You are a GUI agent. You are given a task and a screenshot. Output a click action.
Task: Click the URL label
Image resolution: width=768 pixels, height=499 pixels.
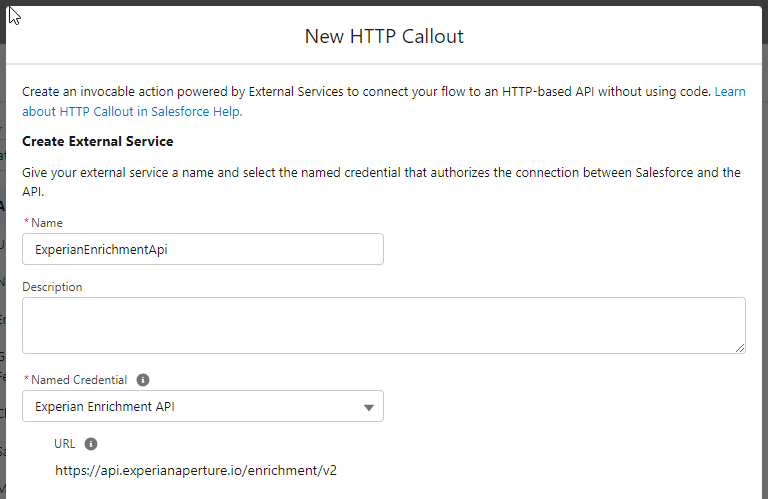tap(65, 444)
